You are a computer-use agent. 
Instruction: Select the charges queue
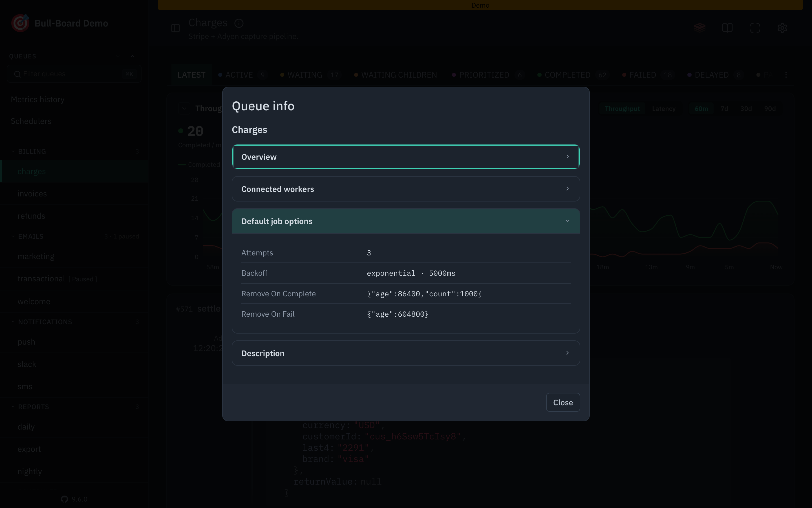[x=74, y=171]
